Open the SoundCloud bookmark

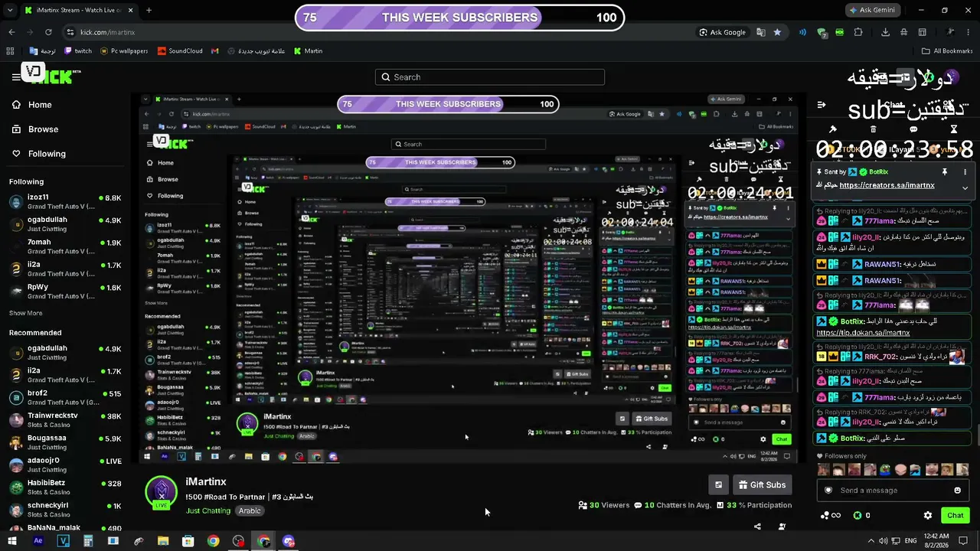point(180,51)
